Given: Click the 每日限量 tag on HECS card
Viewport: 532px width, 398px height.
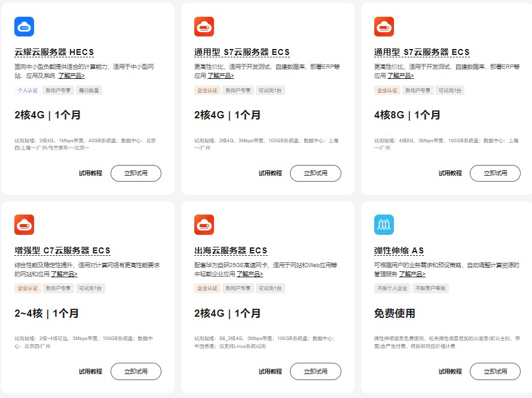Looking at the screenshot, I should pyautogui.click(x=89, y=90).
